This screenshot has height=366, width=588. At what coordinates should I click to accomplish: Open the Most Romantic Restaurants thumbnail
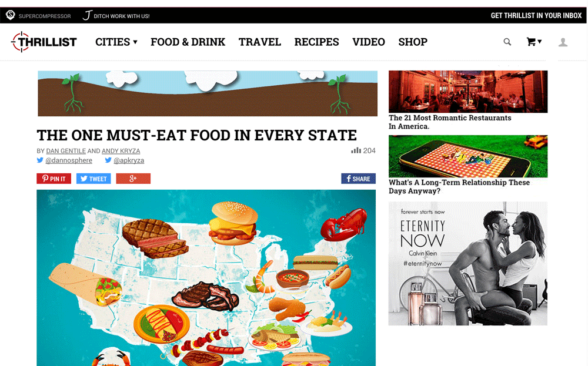click(x=468, y=92)
